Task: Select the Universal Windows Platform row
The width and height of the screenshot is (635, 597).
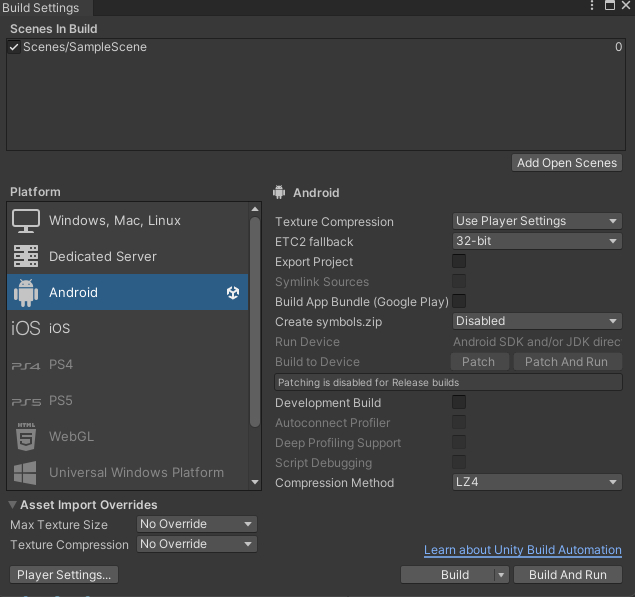Action: (x=128, y=472)
